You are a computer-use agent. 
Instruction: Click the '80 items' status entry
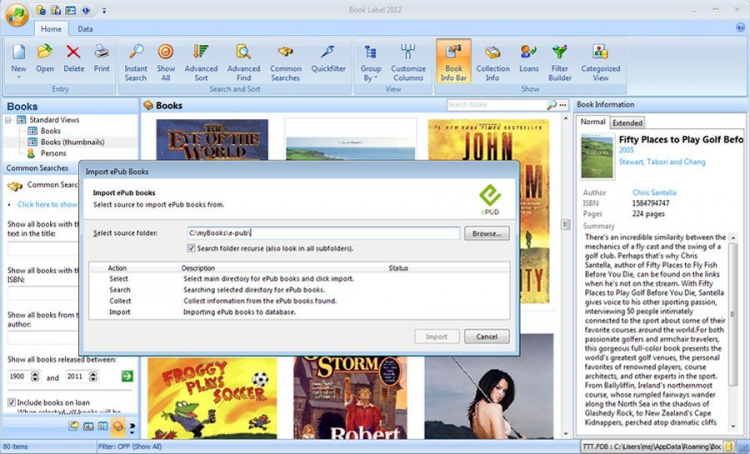click(15, 447)
